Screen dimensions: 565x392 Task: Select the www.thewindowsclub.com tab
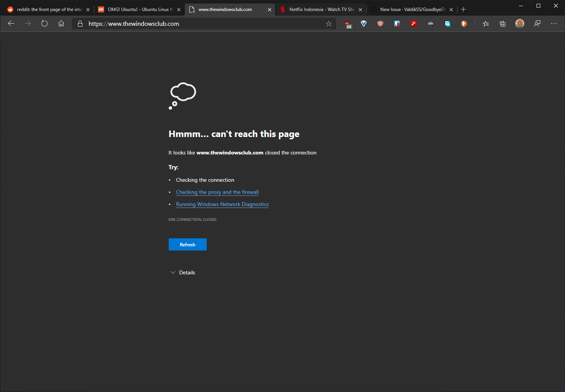click(x=230, y=9)
